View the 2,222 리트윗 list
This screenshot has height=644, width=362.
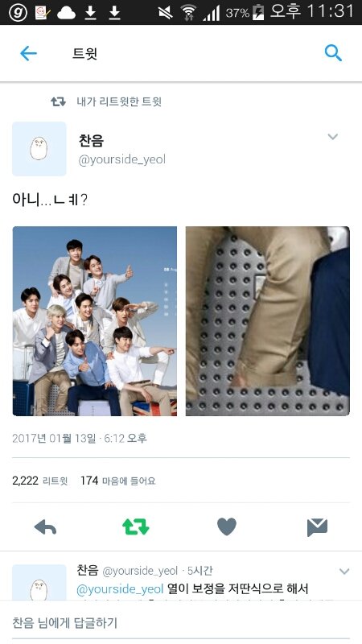point(39,481)
